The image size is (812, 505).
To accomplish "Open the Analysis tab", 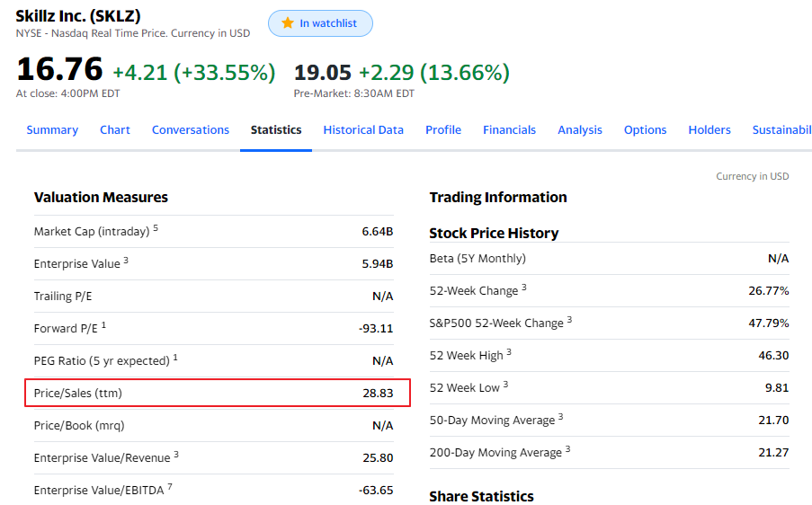I will [580, 130].
